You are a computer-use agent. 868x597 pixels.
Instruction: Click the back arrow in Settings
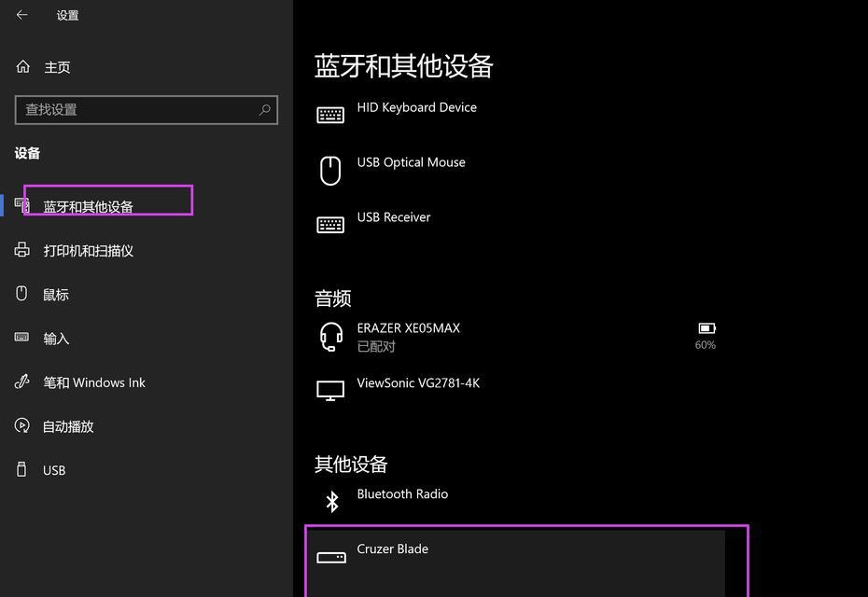[x=22, y=15]
